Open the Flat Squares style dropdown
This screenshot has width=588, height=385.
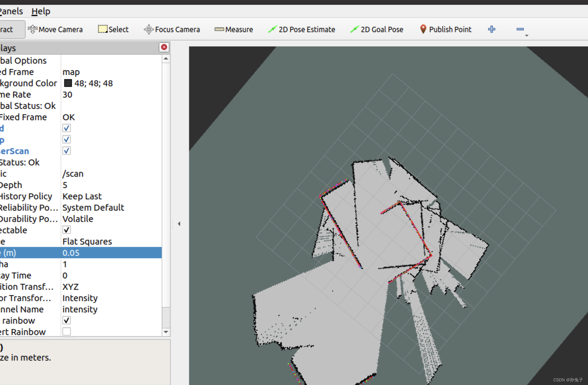[87, 242]
